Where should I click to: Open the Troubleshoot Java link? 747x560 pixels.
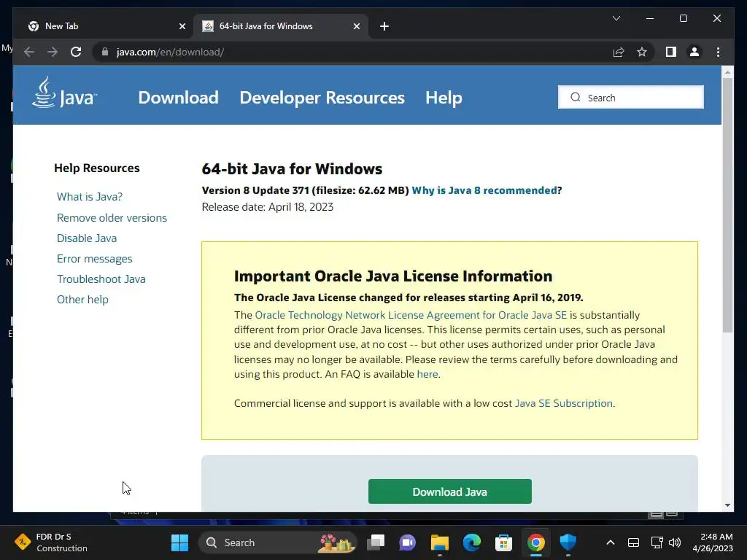click(x=101, y=279)
